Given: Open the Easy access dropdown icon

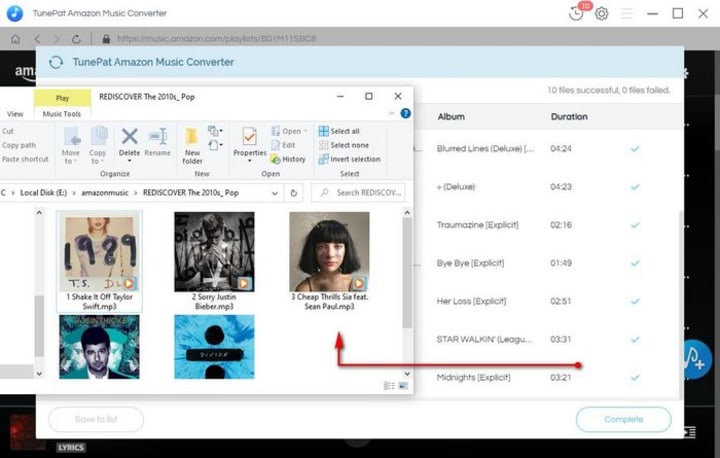Looking at the screenshot, I should coord(215,146).
